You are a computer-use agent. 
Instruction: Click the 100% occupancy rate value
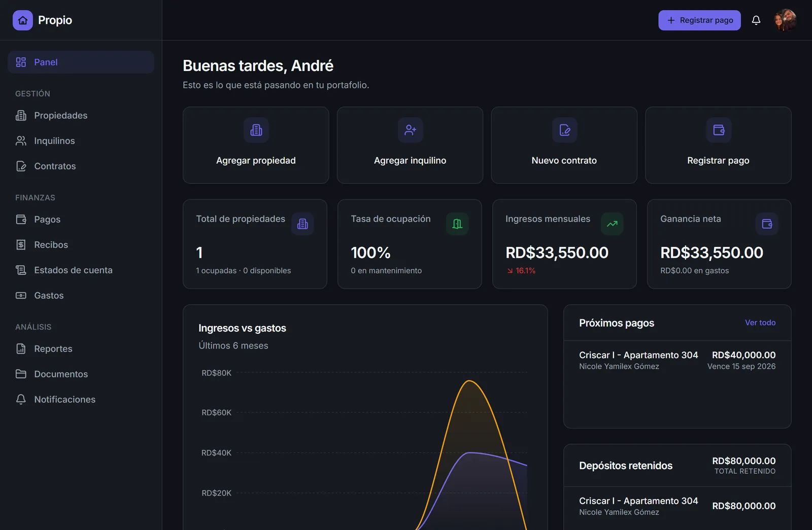coord(370,253)
